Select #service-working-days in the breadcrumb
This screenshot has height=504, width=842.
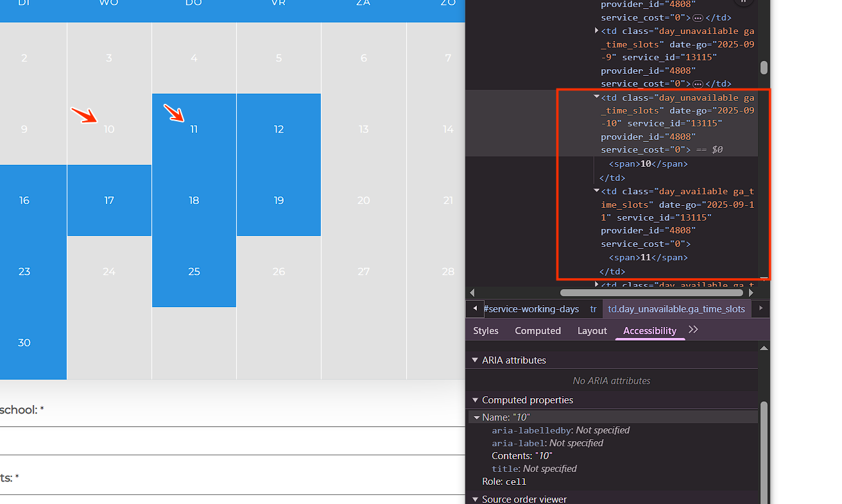point(531,309)
